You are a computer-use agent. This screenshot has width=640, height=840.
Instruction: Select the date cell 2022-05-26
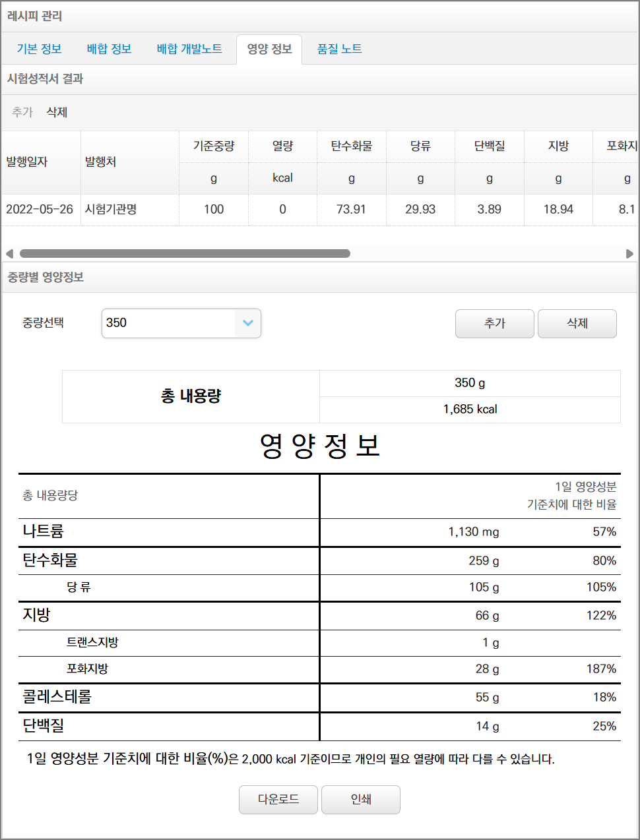pyautogui.click(x=40, y=210)
